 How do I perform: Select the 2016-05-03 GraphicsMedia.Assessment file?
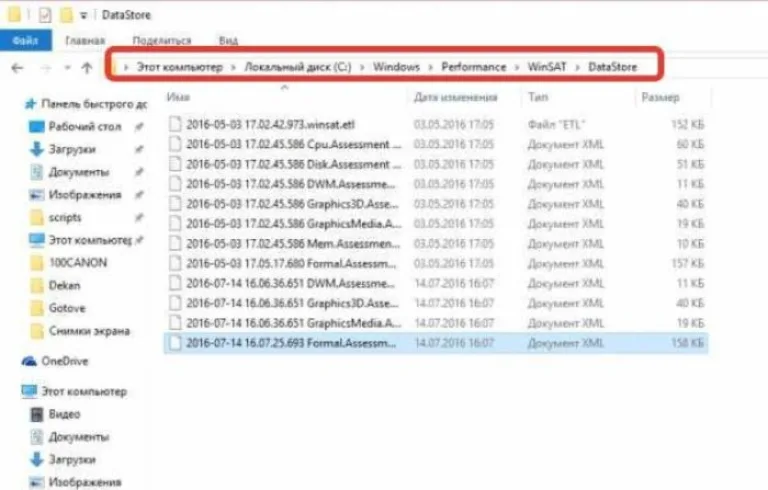pos(435,223)
